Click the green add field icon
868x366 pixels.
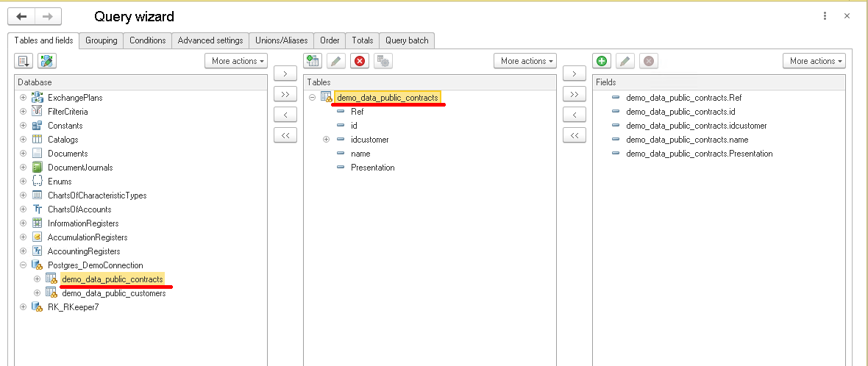pyautogui.click(x=602, y=61)
